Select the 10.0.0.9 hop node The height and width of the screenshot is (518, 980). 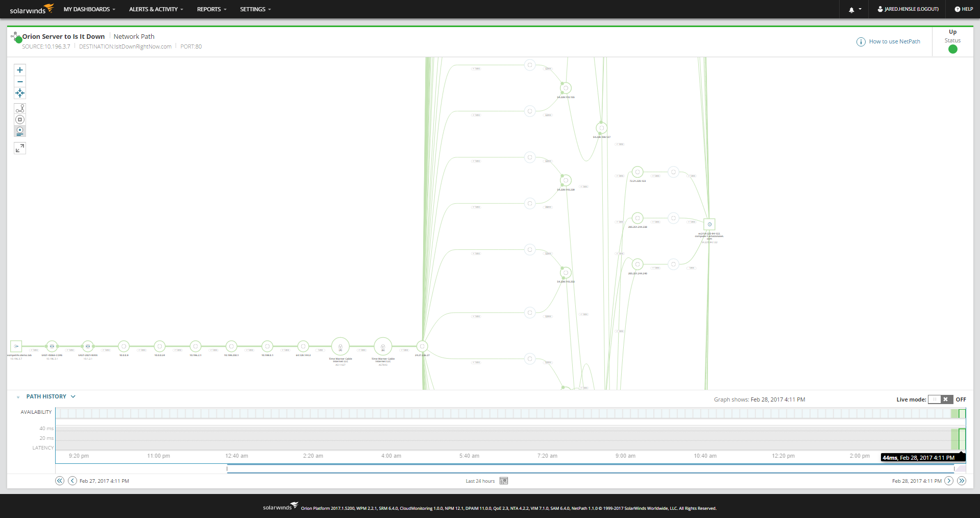coord(124,346)
